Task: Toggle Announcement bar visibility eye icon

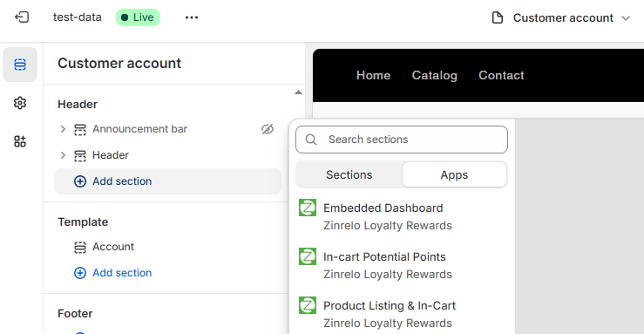Action: pyautogui.click(x=268, y=129)
